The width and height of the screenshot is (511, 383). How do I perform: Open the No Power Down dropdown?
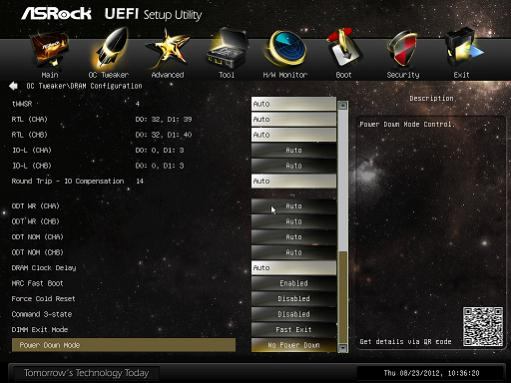click(x=294, y=345)
